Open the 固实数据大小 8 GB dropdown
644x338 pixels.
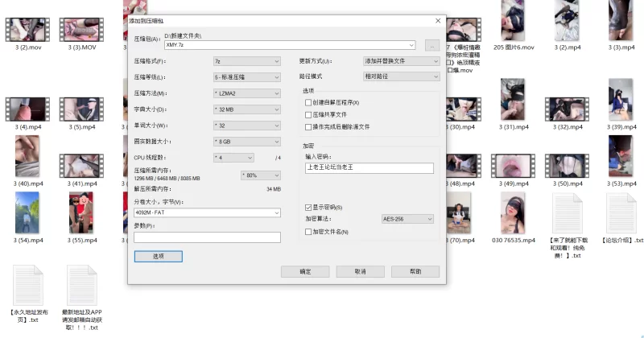247,142
